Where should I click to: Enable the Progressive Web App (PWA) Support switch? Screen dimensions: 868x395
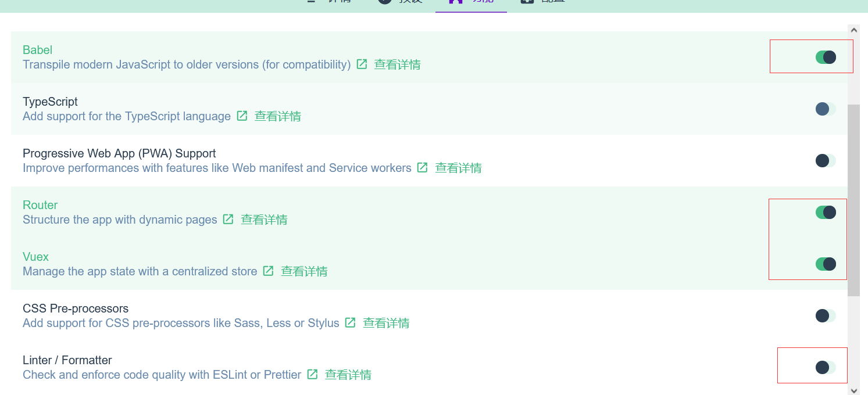(826, 160)
